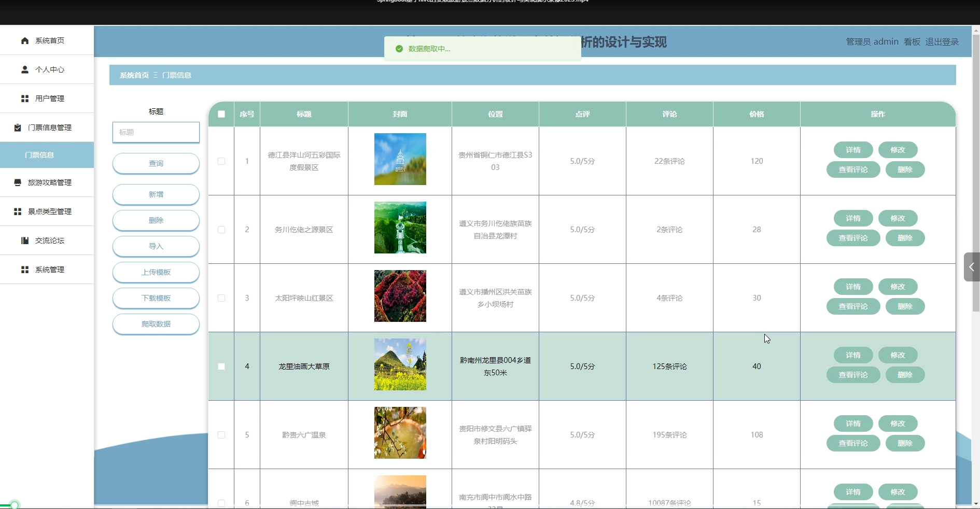
Task: Expand 系统管理 menu
Action: click(x=47, y=270)
